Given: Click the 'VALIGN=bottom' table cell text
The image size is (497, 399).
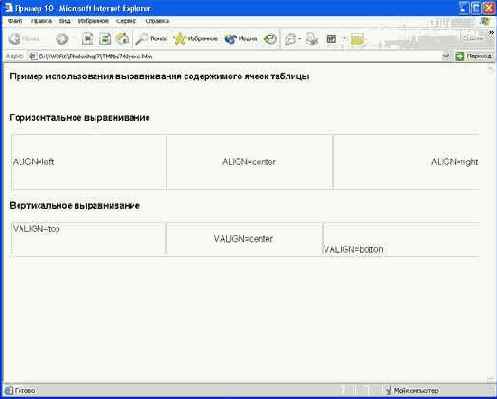Looking at the screenshot, I should point(353,249).
